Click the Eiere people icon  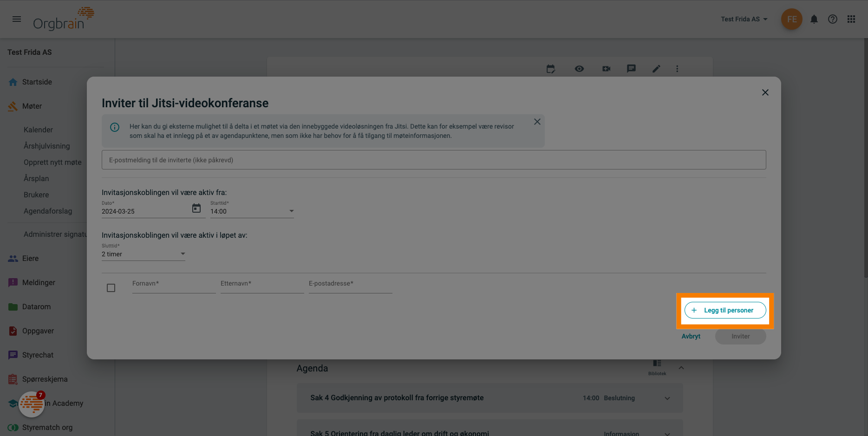tap(13, 259)
